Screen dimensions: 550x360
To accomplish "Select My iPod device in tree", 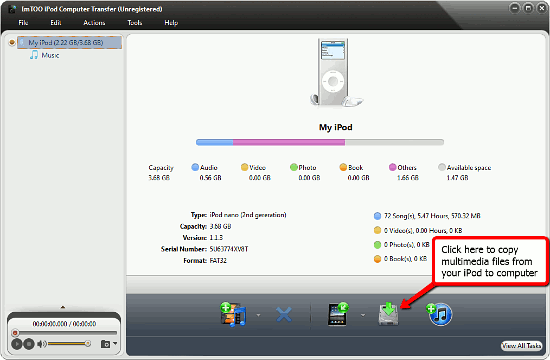I will 69,42.
